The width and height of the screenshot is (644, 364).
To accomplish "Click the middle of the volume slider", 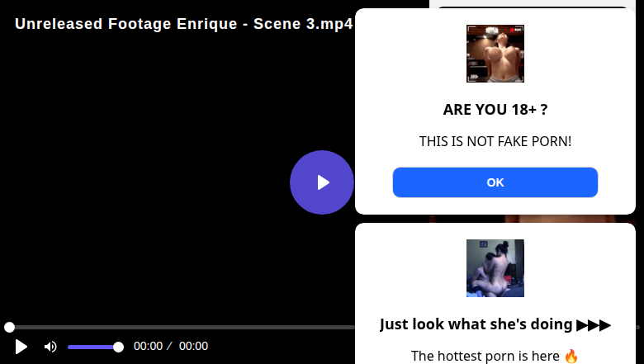I will 92,347.
